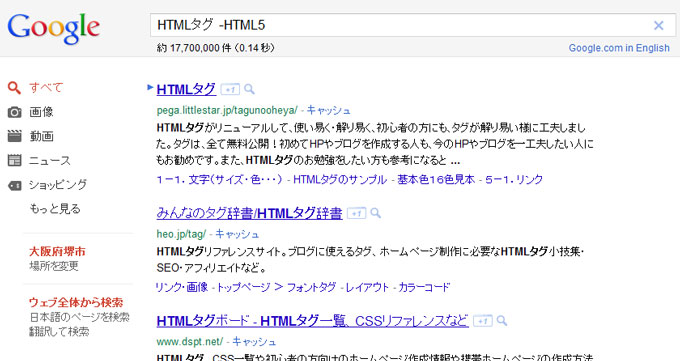Viewport: 680px width, 361px height.
Task: Switch to 画像 image search
Action: 41,112
